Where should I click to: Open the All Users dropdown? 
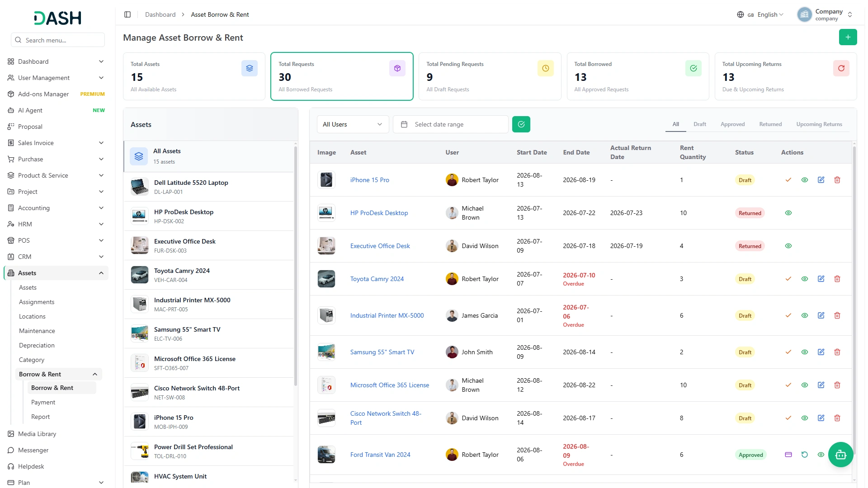353,124
